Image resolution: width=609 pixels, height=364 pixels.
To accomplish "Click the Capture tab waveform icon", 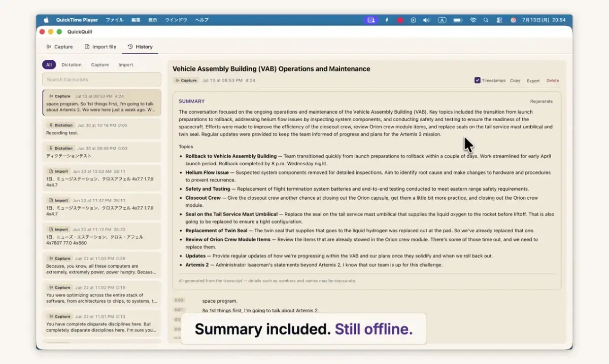I will (x=49, y=47).
